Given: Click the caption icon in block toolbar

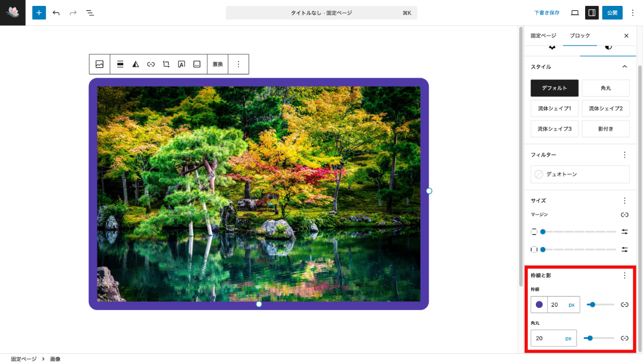Looking at the screenshot, I should (197, 64).
